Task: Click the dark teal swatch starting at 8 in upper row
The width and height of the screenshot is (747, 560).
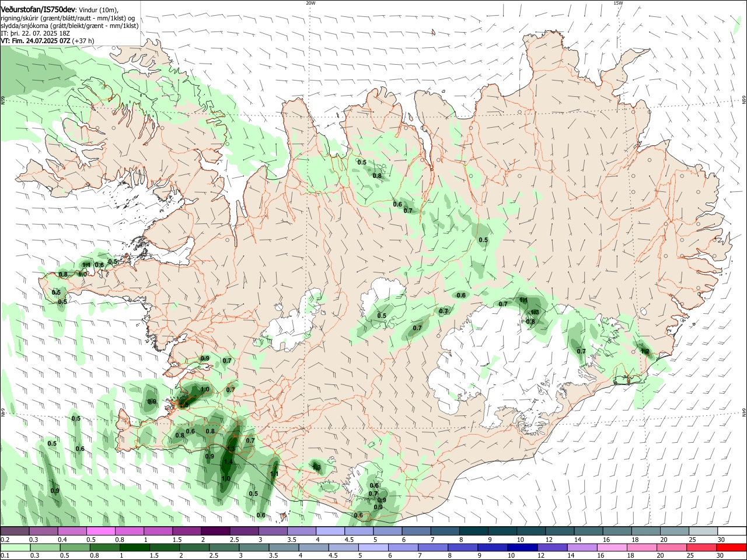Action: click(x=473, y=531)
